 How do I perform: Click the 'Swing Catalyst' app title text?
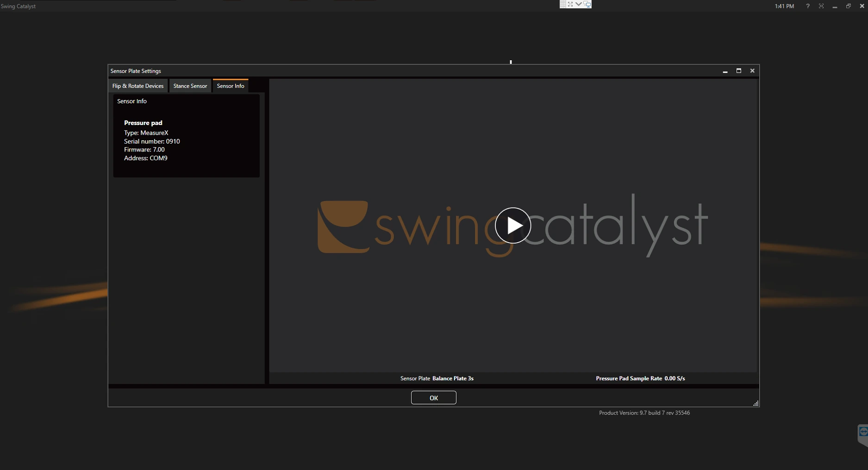[x=18, y=6]
